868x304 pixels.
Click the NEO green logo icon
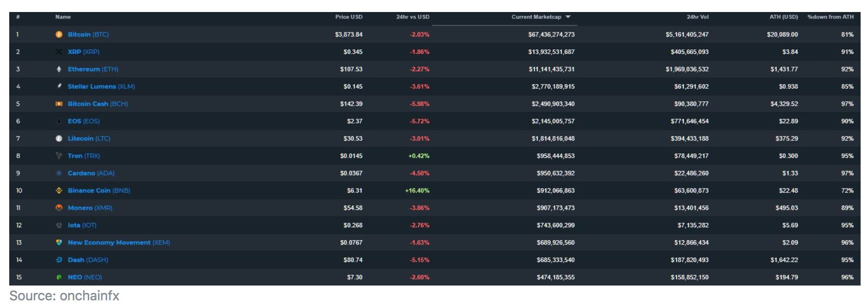click(x=59, y=277)
